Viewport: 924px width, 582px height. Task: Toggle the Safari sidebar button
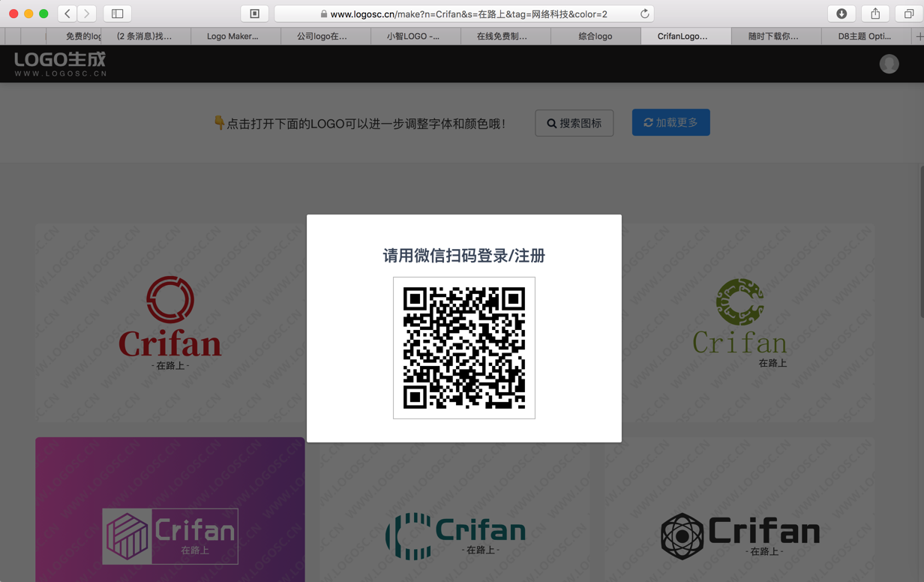click(x=118, y=13)
